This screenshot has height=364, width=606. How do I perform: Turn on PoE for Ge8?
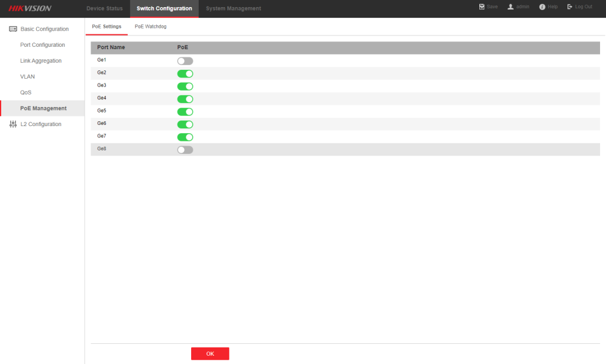tap(185, 150)
